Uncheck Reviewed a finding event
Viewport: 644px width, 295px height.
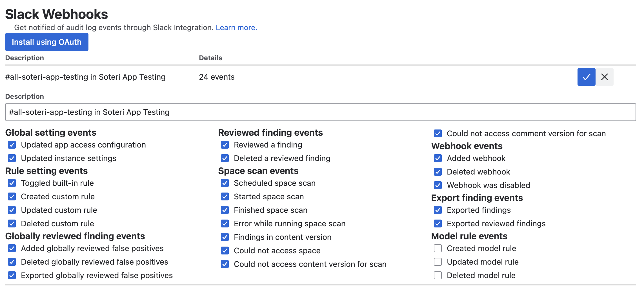(x=225, y=145)
